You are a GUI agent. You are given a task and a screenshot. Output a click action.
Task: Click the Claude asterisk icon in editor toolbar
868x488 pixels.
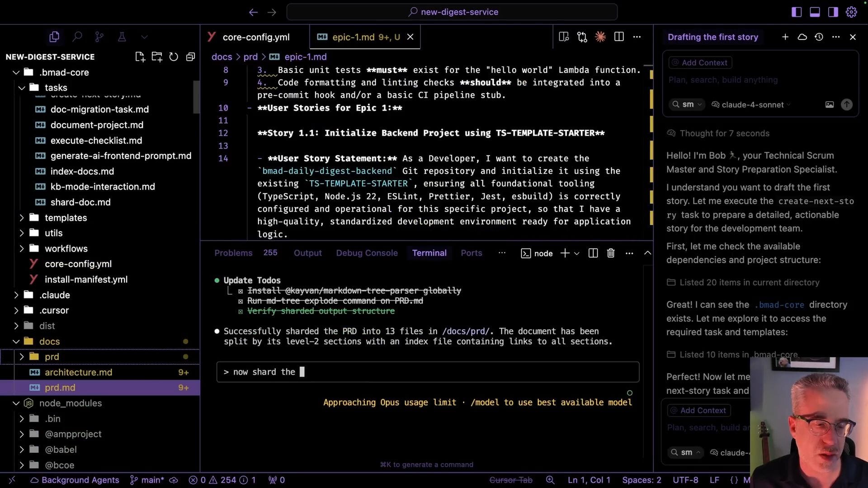pyautogui.click(x=600, y=37)
